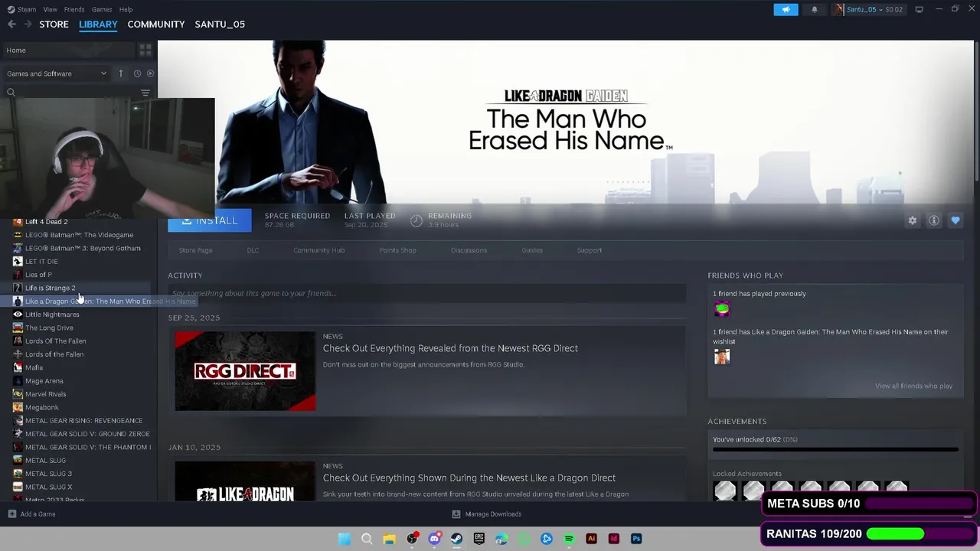Toggle favorite heart icon
Screen dimensions: 980x551
click(955, 220)
